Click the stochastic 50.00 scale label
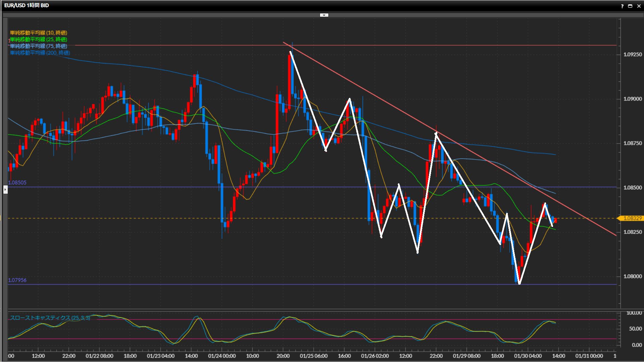 coord(635,329)
